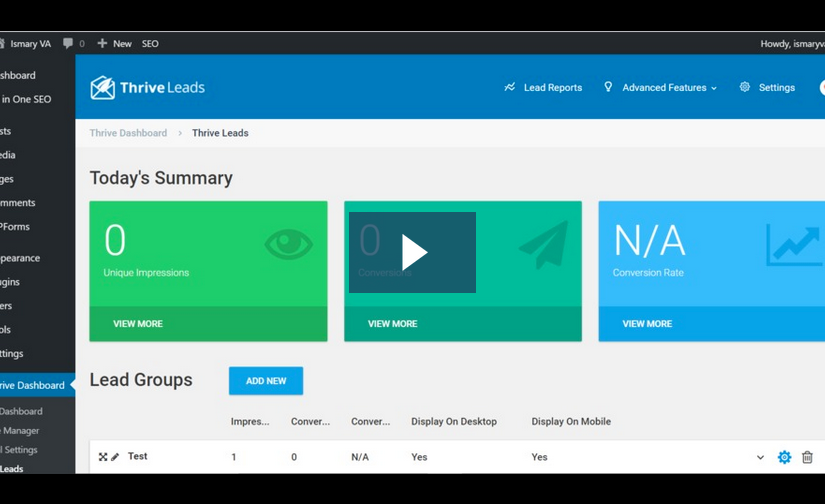Click the move handle icon on Test row

click(x=103, y=457)
